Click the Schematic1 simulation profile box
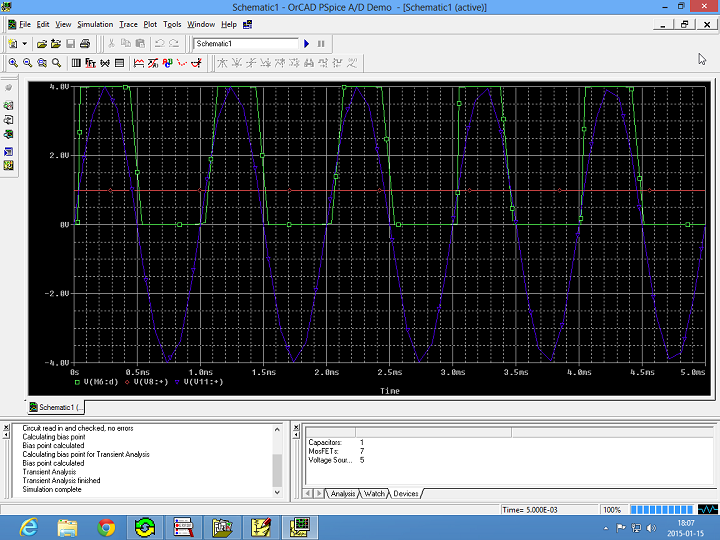The width and height of the screenshot is (720, 540). (x=245, y=44)
